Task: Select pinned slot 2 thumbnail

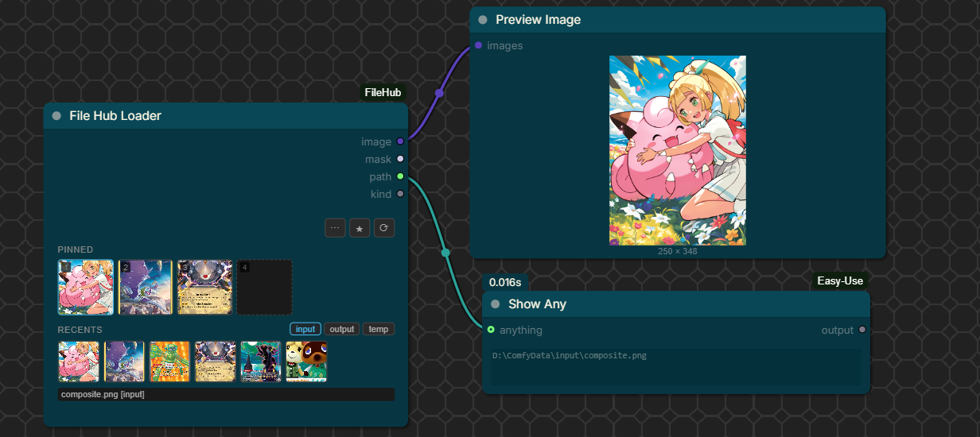Action: tap(145, 287)
